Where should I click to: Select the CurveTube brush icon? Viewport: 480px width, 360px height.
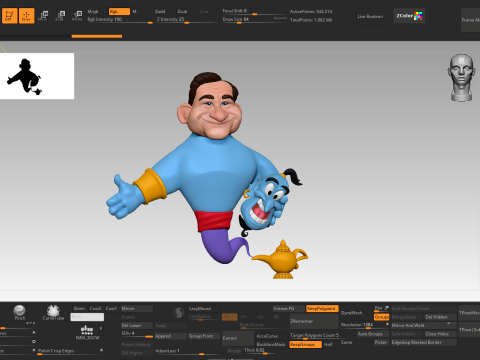(x=53, y=312)
